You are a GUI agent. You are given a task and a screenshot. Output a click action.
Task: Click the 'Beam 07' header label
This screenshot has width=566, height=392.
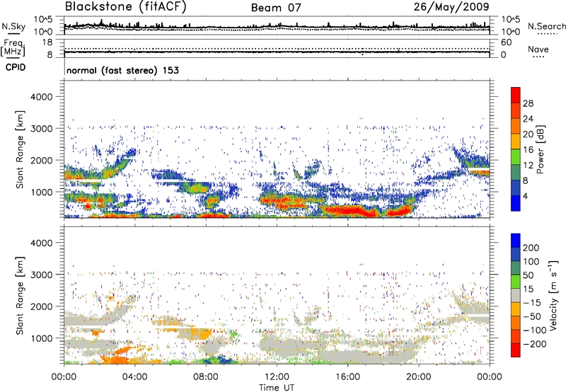pyautogui.click(x=276, y=8)
